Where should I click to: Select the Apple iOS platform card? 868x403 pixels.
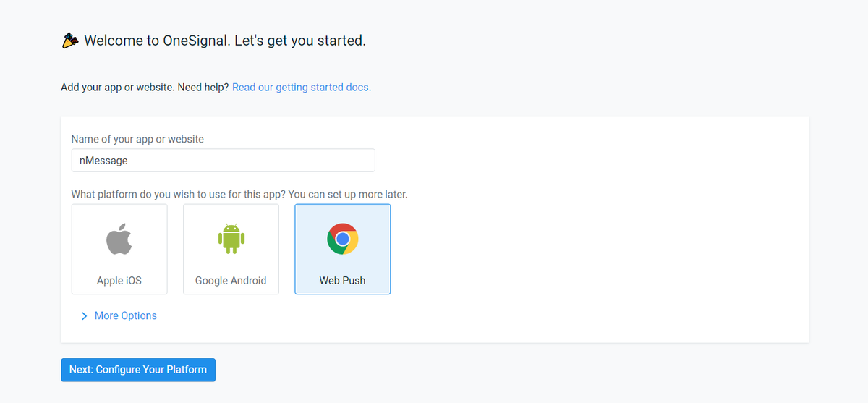119,249
